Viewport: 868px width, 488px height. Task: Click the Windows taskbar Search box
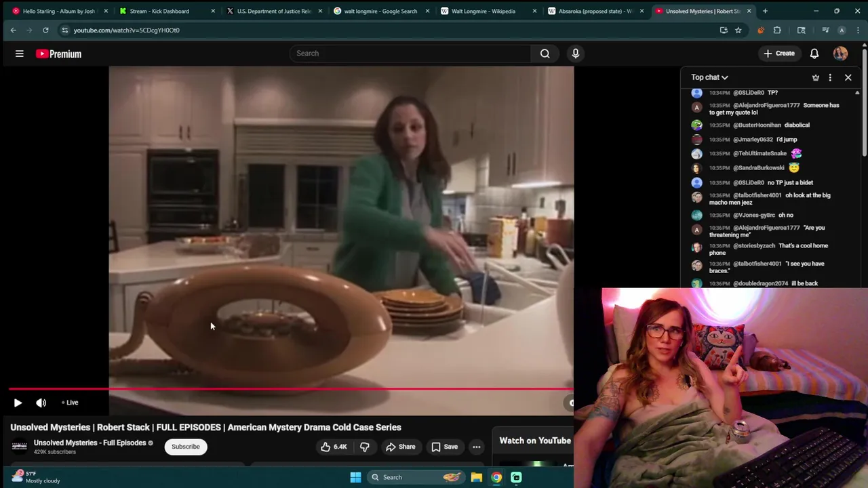tap(417, 477)
